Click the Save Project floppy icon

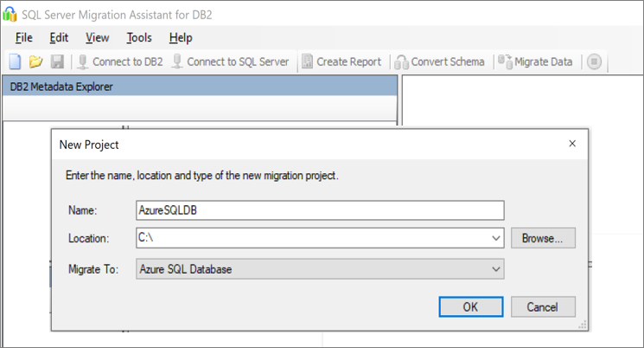coord(57,61)
